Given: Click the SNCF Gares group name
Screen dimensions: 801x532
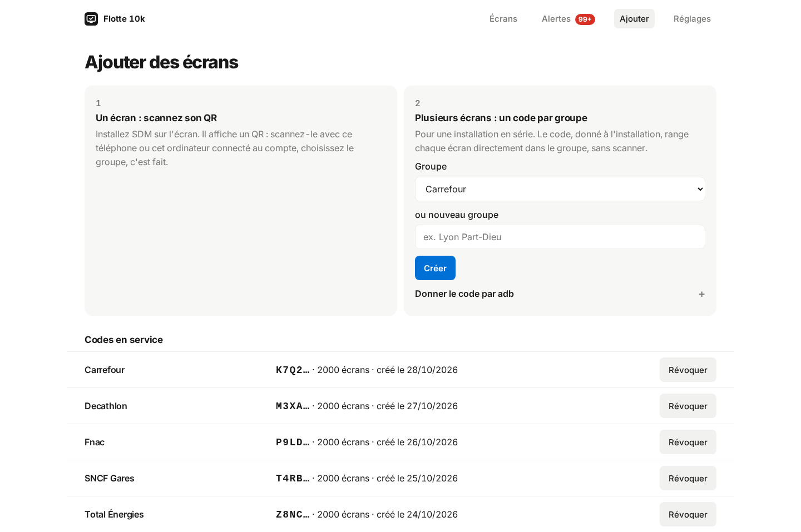Looking at the screenshot, I should (x=110, y=478).
